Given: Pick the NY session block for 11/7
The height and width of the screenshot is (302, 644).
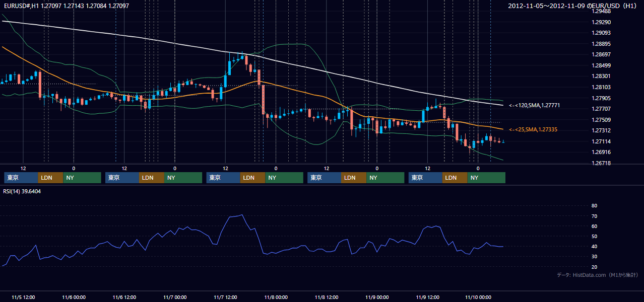Looking at the screenshot, I should pos(284,178).
